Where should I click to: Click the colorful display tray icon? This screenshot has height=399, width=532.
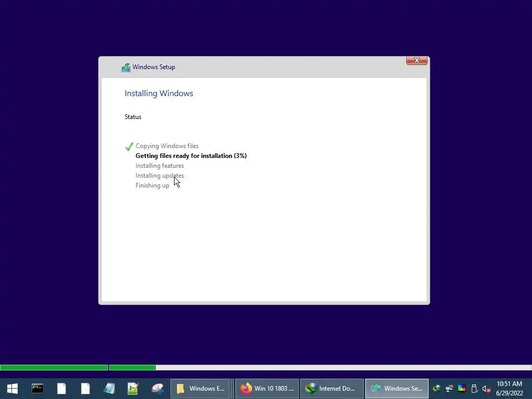[462, 389]
